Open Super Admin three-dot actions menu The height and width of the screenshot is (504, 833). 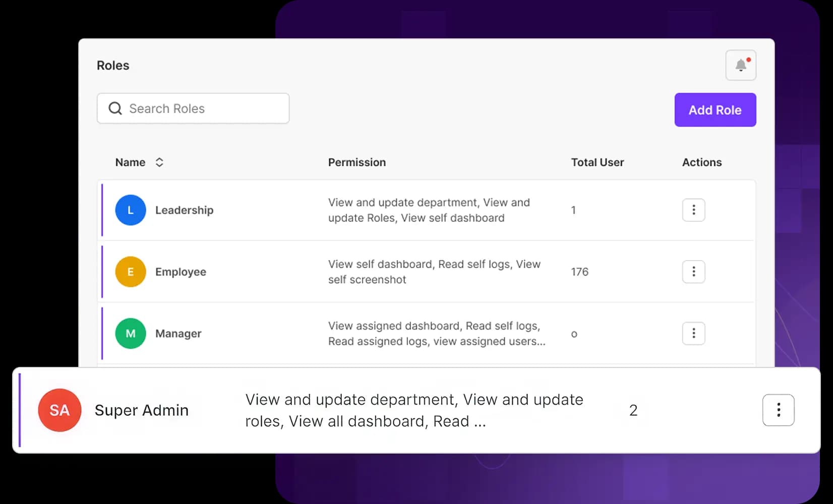pos(778,410)
